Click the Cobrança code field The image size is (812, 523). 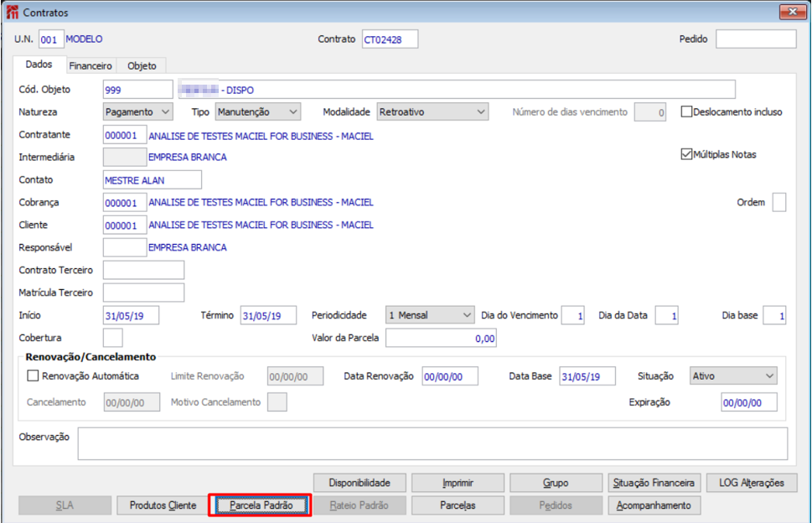pyautogui.click(x=125, y=203)
